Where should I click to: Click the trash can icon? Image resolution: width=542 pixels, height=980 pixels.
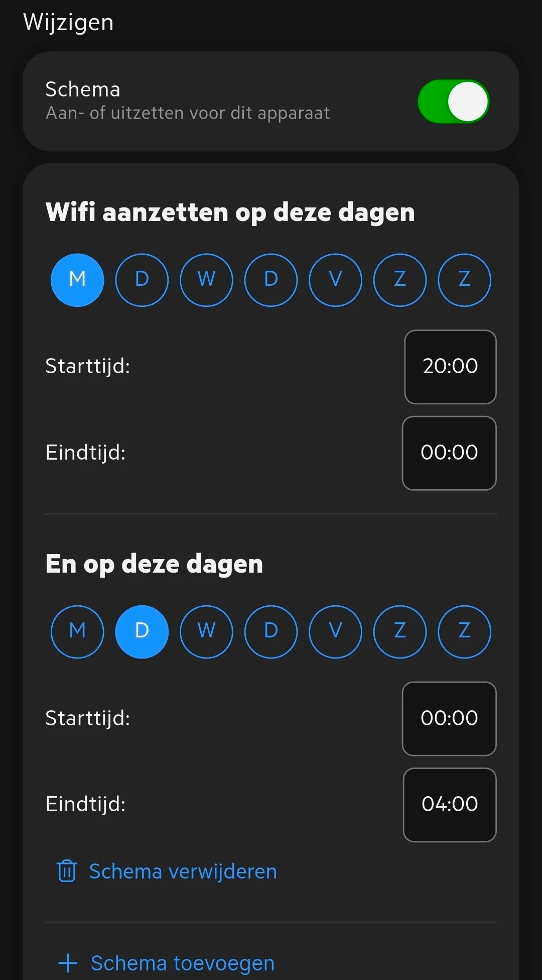(67, 871)
